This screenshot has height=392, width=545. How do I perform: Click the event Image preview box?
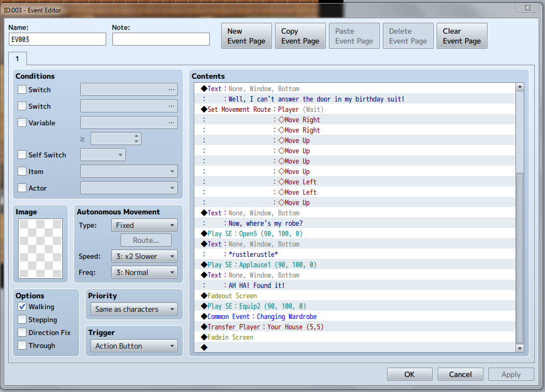tap(40, 249)
